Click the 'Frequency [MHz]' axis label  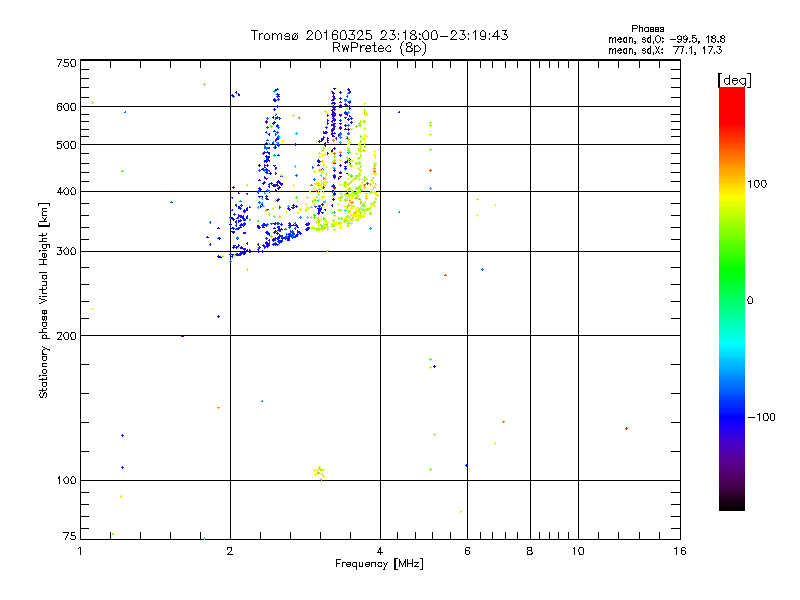[379, 564]
